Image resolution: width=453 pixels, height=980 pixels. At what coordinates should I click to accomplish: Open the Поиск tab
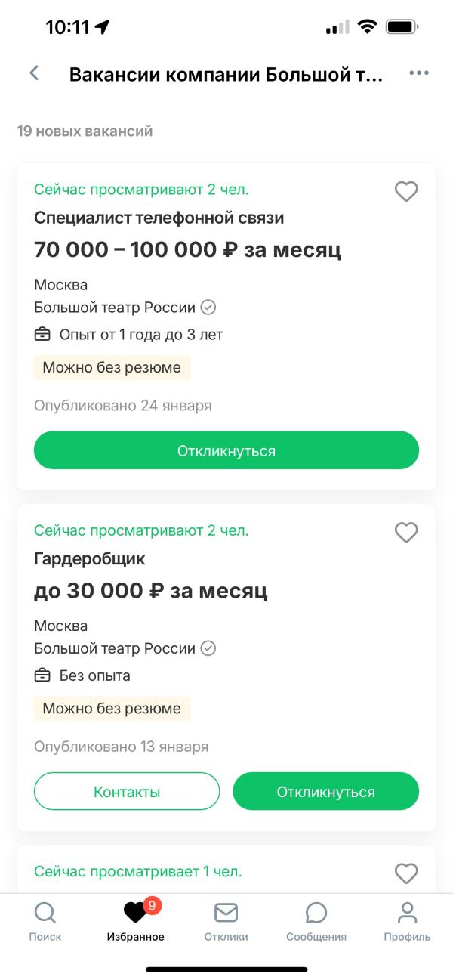point(45,922)
